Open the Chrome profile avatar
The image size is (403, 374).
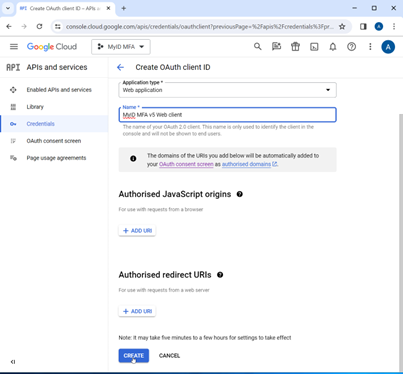379,26
